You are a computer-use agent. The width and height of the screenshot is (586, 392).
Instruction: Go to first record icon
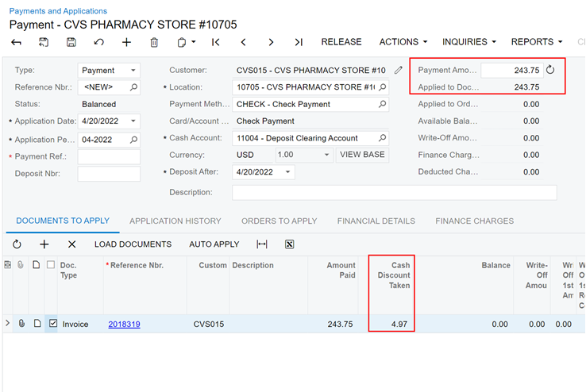coord(216,42)
